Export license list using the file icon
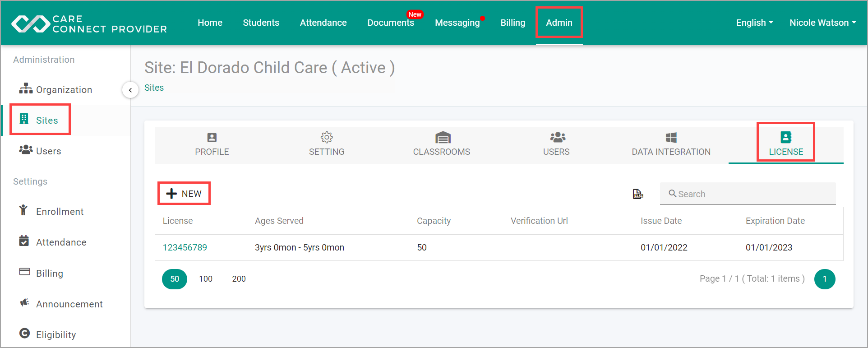This screenshot has height=348, width=868. 637,194
